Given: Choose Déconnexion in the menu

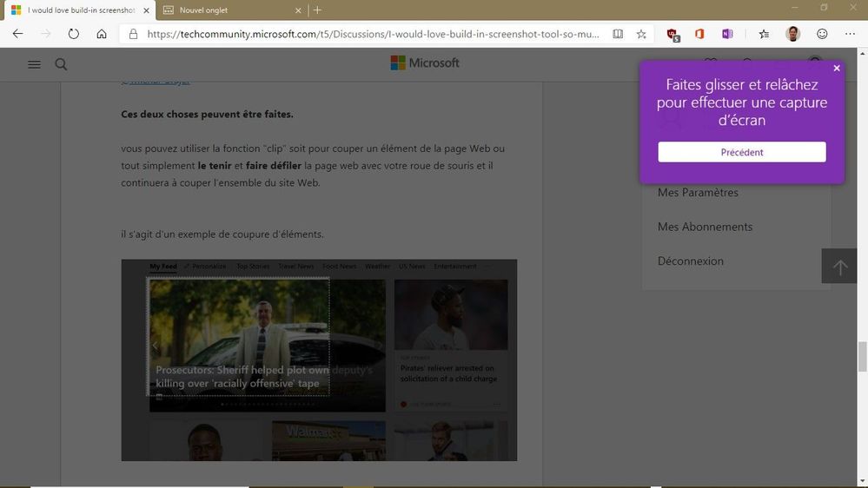Looking at the screenshot, I should (x=690, y=261).
